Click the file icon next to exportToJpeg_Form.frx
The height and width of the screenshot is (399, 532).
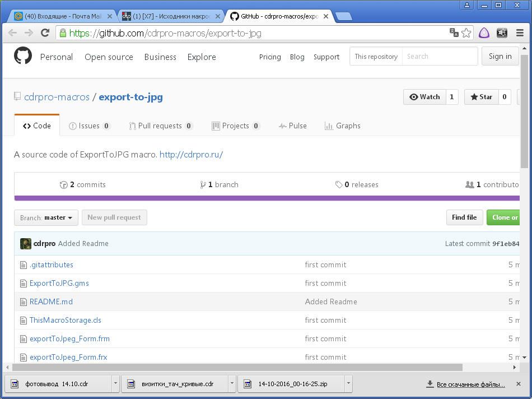click(x=24, y=357)
